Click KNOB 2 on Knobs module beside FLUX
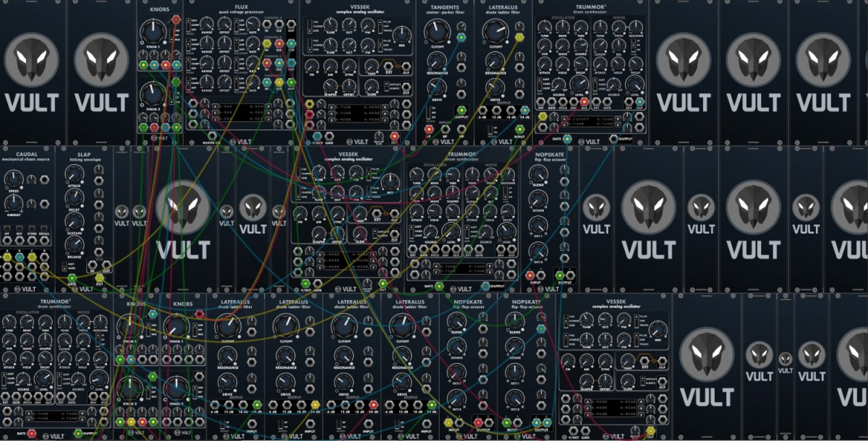Screen dimensions: 868x441 (153, 95)
